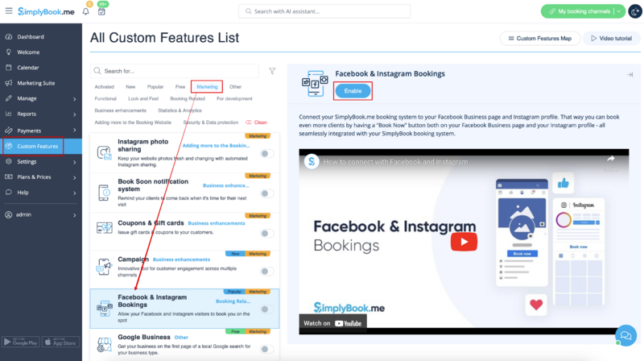Click App Store badge
The width and height of the screenshot is (644, 361).
coord(61,342)
